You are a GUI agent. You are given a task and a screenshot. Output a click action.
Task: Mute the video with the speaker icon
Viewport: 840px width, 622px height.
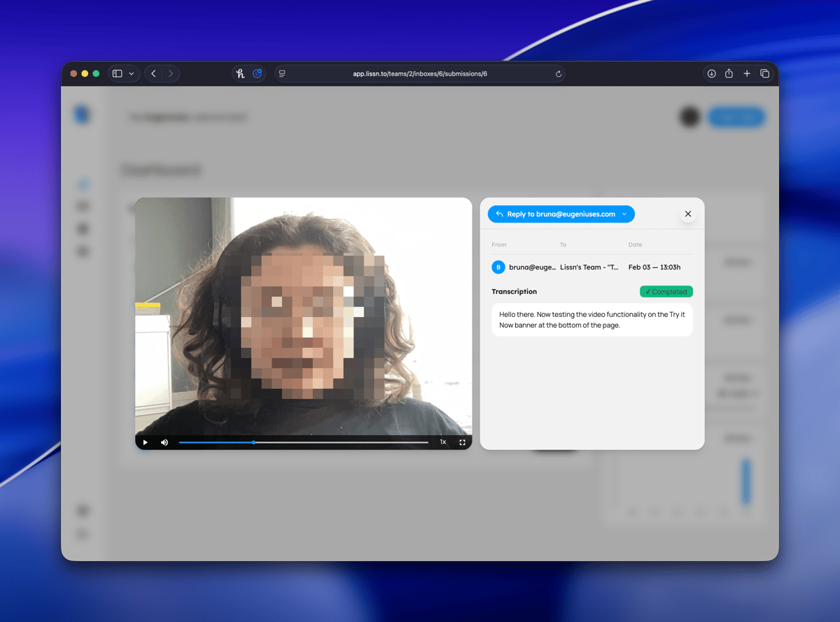164,442
